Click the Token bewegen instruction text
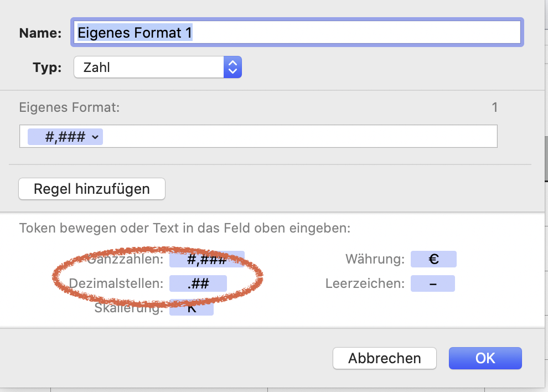The height and width of the screenshot is (392, 548). coord(185,228)
